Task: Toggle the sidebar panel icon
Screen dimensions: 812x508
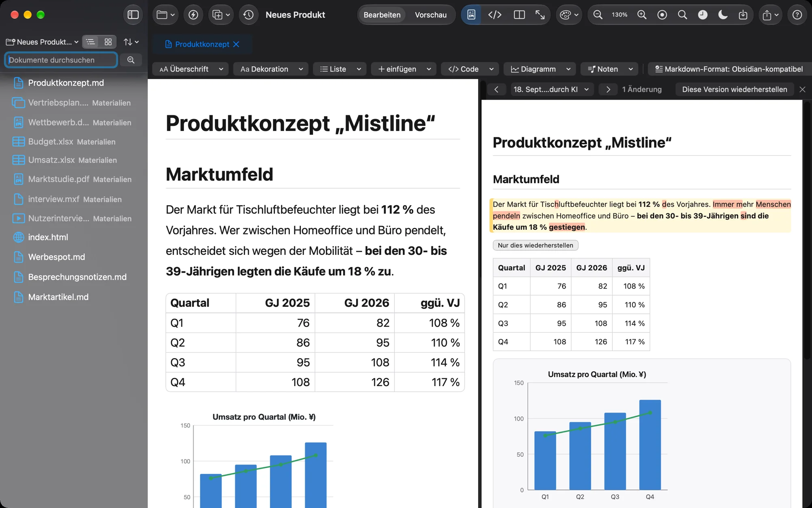Action: pos(133,15)
